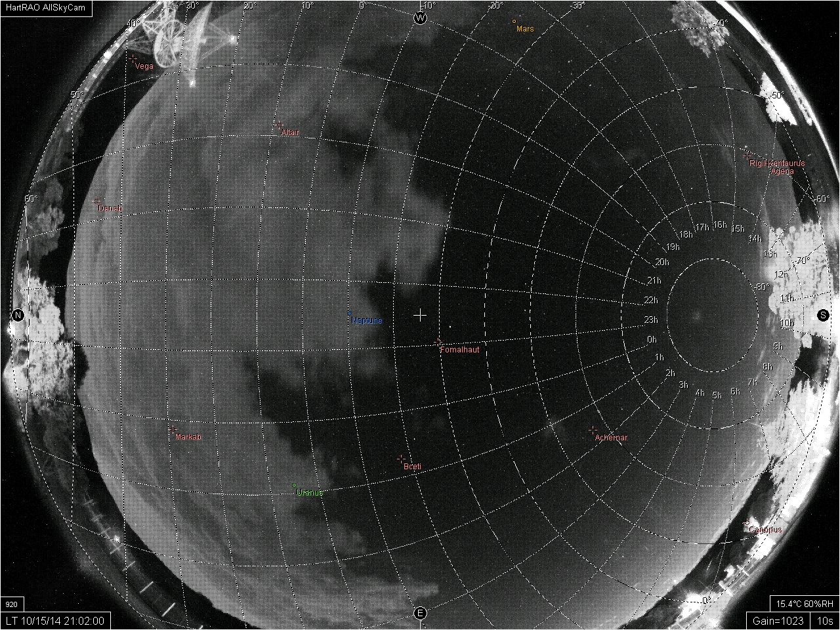Select the 'Rigil Kentaurus' star label
The height and width of the screenshot is (630, 840).
777,163
